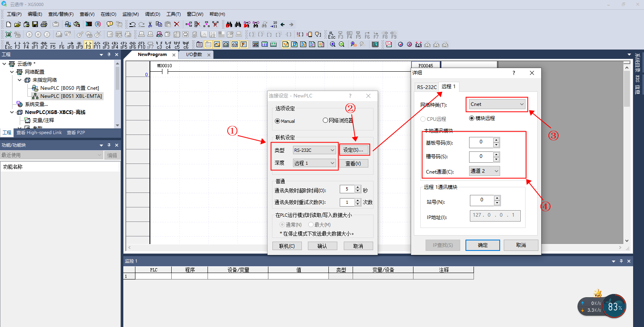Viewport: 644px width, 327px height.
Task: Open the Cnet通道 通道 2 dropdown
Action: point(484,171)
